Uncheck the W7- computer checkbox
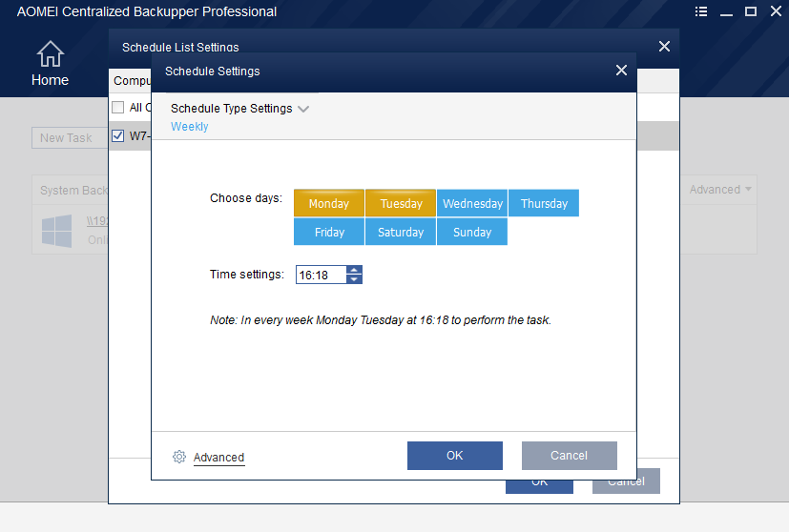789x532 pixels. (x=117, y=135)
